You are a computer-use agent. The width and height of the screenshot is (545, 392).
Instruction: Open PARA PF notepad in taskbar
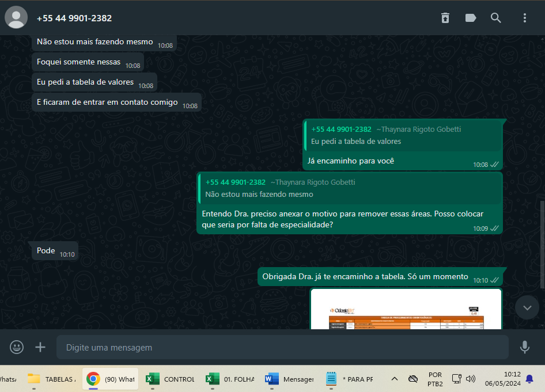click(350, 379)
